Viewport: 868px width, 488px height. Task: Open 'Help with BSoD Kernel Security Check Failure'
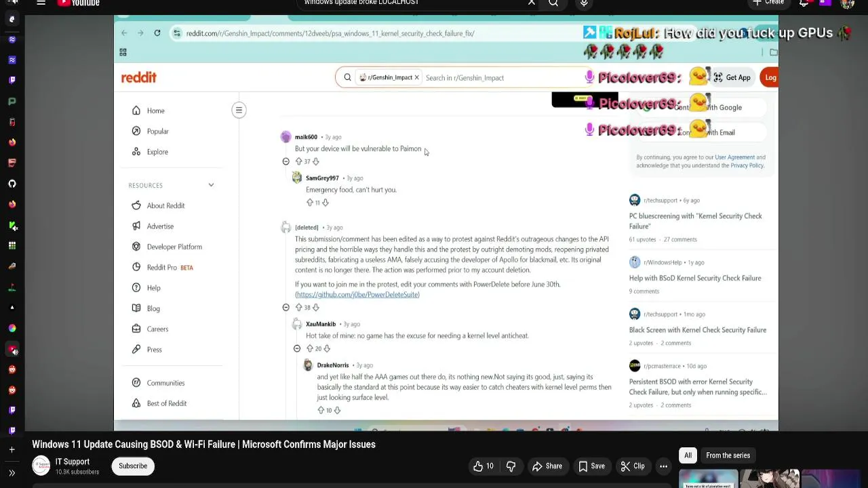pyautogui.click(x=695, y=278)
